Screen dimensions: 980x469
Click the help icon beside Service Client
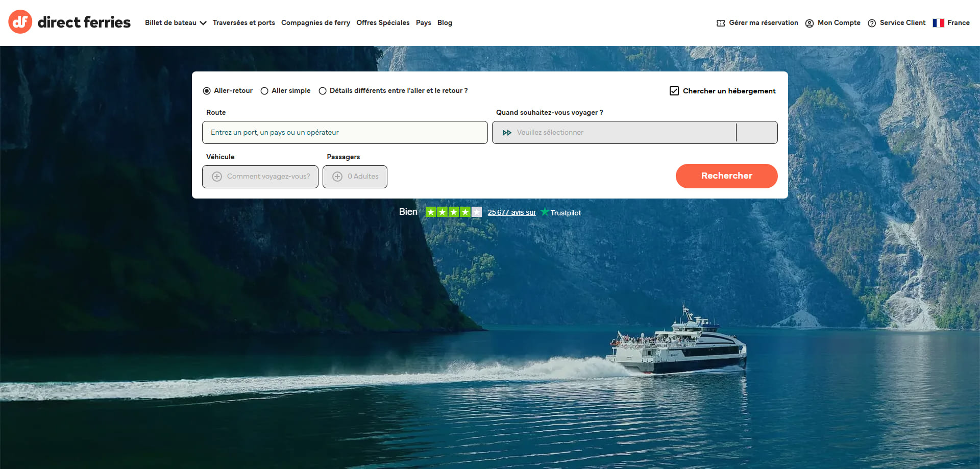pyautogui.click(x=872, y=23)
